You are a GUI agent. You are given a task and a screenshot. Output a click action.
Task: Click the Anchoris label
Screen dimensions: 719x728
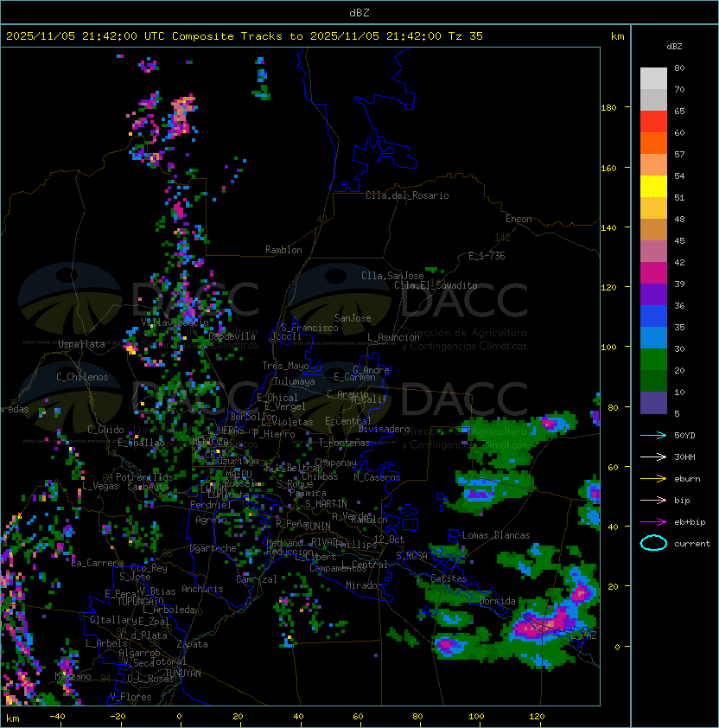(202, 589)
